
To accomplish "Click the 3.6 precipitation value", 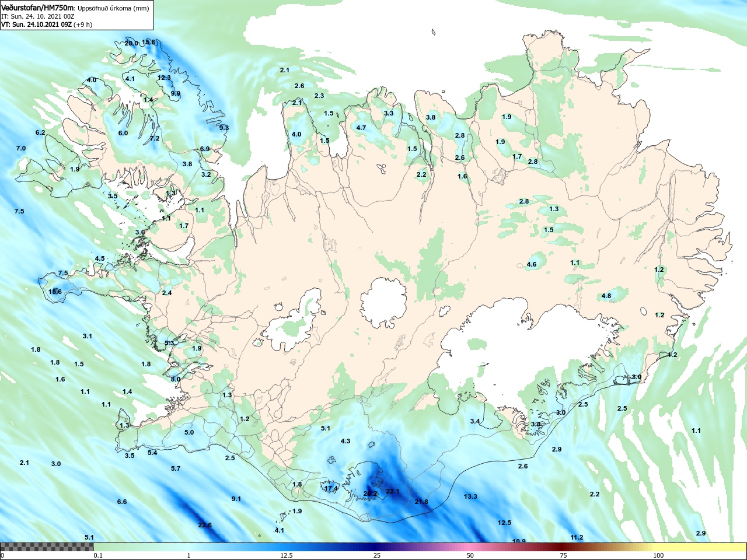I will tap(140, 232).
